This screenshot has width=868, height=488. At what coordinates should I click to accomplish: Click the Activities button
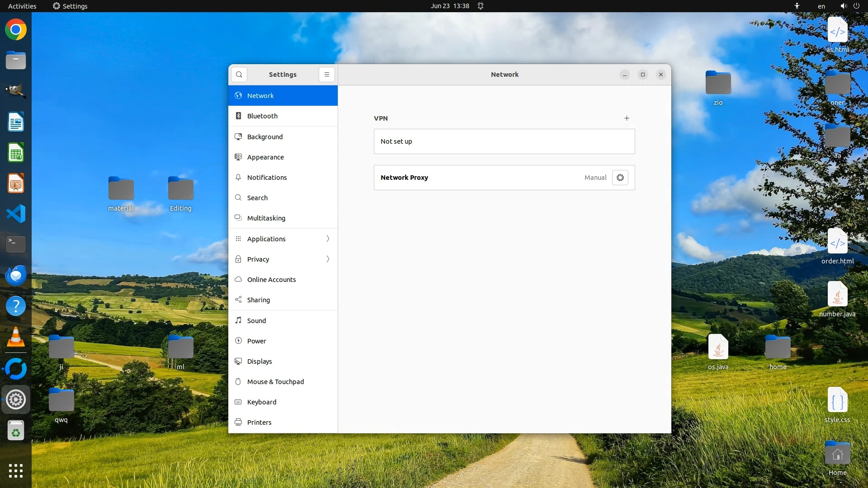pos(22,6)
